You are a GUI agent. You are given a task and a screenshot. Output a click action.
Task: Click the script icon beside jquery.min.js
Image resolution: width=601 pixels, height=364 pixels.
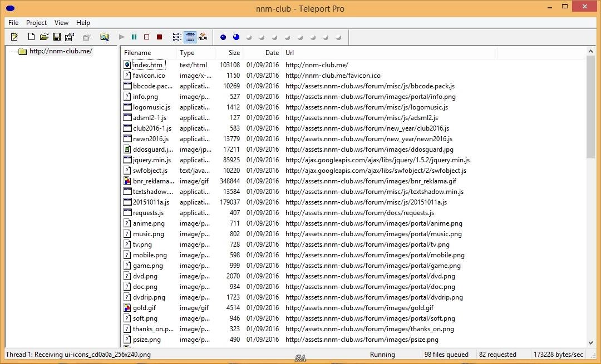127,159
